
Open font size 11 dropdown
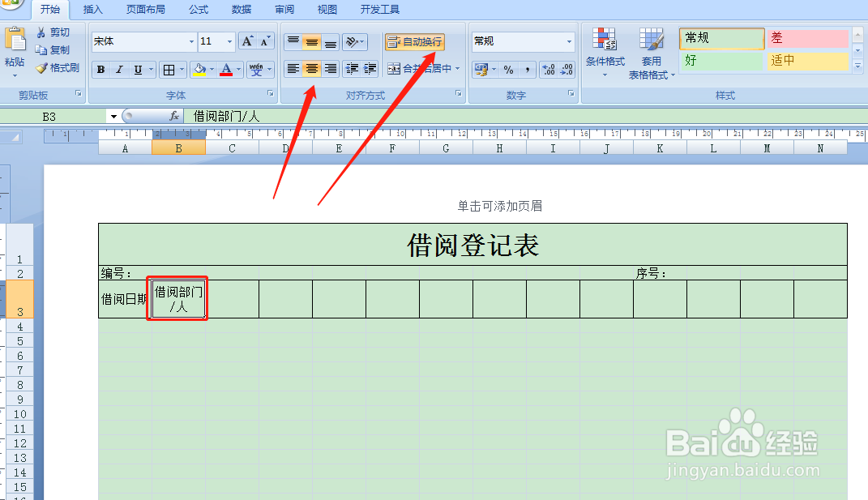coord(229,41)
